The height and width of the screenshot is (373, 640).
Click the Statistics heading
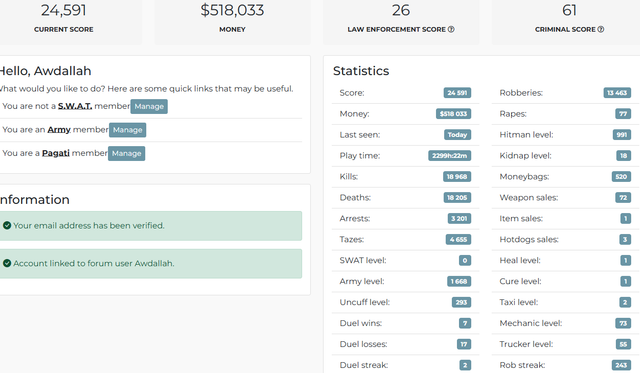click(x=361, y=71)
